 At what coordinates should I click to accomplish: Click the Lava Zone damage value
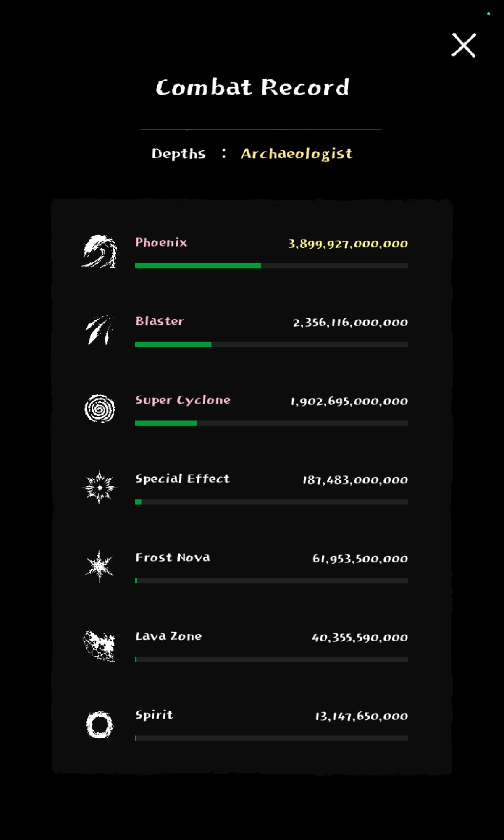[x=360, y=638]
